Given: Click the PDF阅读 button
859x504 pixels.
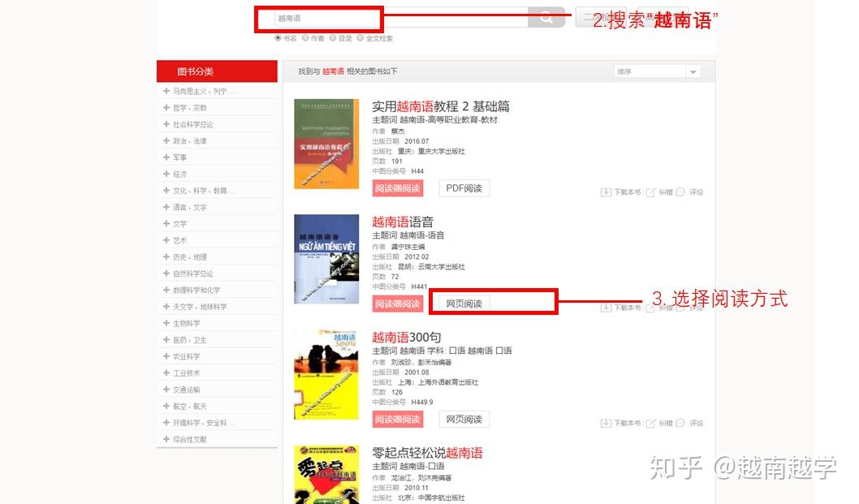Looking at the screenshot, I should pos(464,188).
